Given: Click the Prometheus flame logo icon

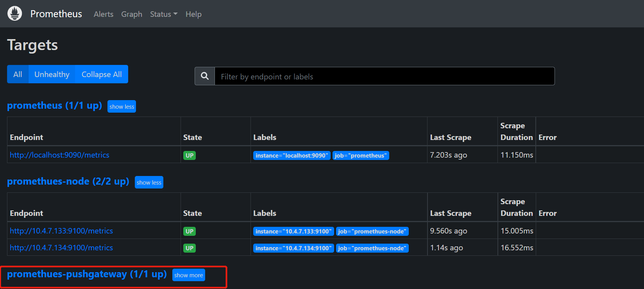Looking at the screenshot, I should (15, 14).
